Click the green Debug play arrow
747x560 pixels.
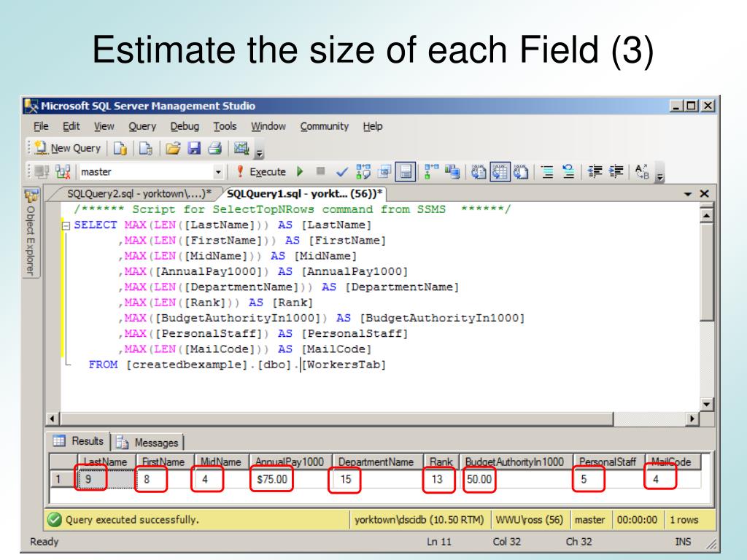click(300, 171)
